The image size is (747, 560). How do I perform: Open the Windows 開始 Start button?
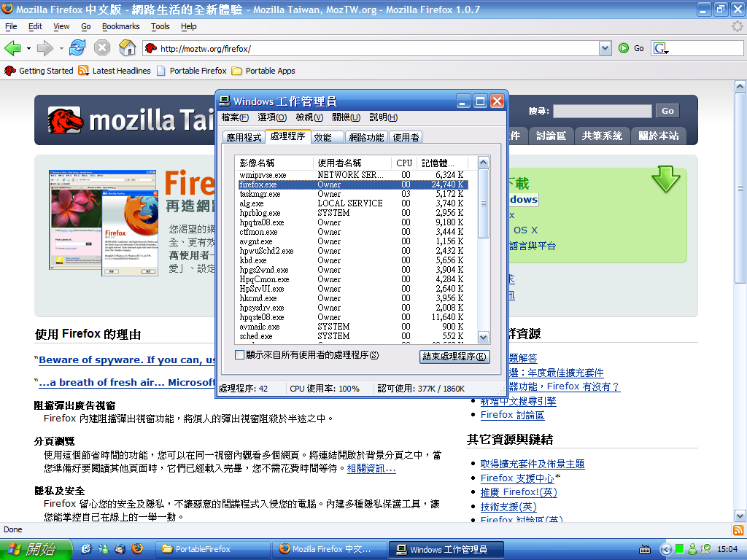(x=36, y=549)
